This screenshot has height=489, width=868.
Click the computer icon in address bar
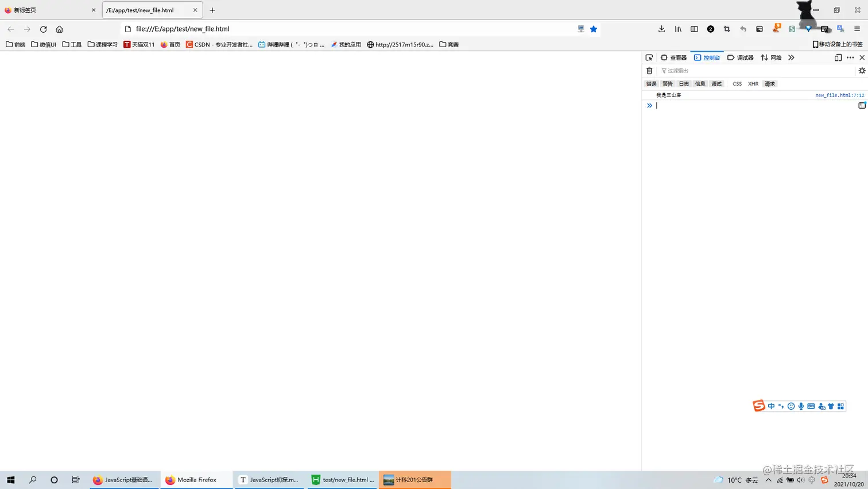click(581, 29)
